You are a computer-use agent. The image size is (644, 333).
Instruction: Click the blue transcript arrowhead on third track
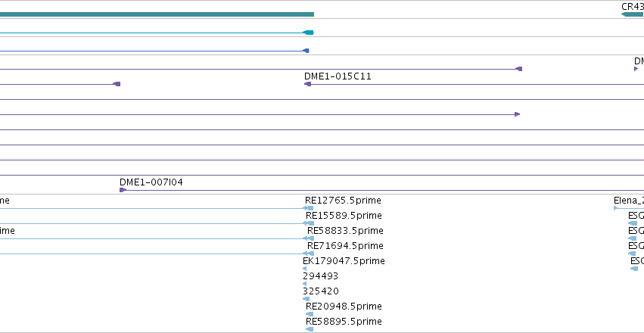306,51
